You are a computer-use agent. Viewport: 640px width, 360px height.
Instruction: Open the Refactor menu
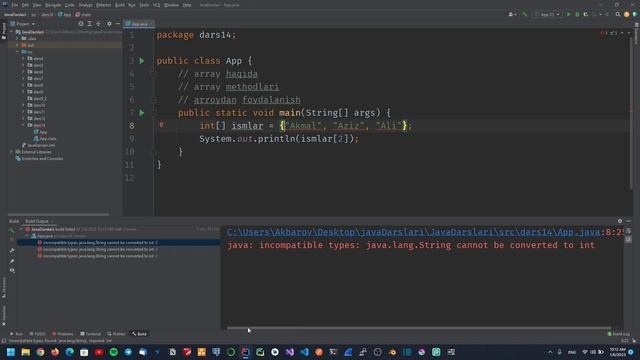pos(103,5)
